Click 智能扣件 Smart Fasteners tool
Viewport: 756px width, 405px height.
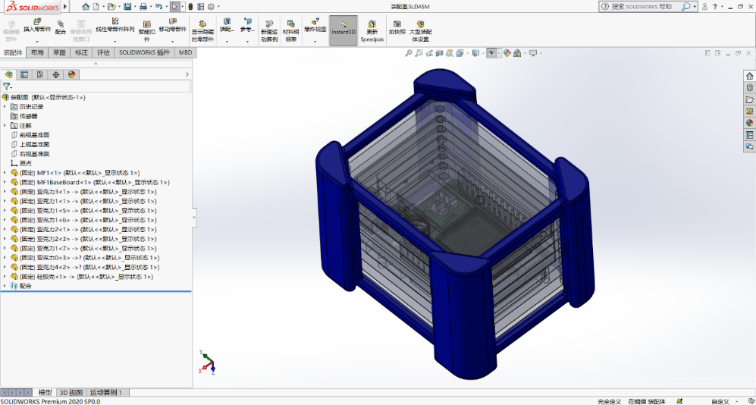(147, 30)
